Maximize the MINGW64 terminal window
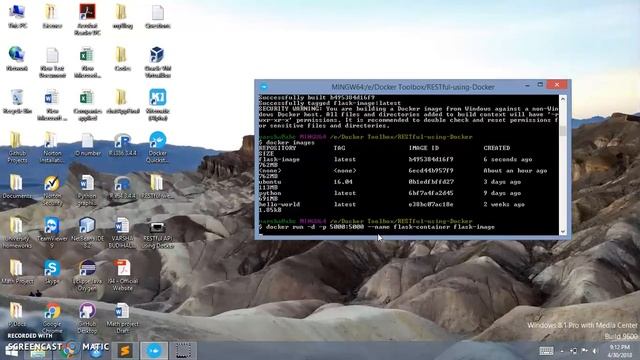The width and height of the screenshot is (640, 360). click(x=540, y=85)
